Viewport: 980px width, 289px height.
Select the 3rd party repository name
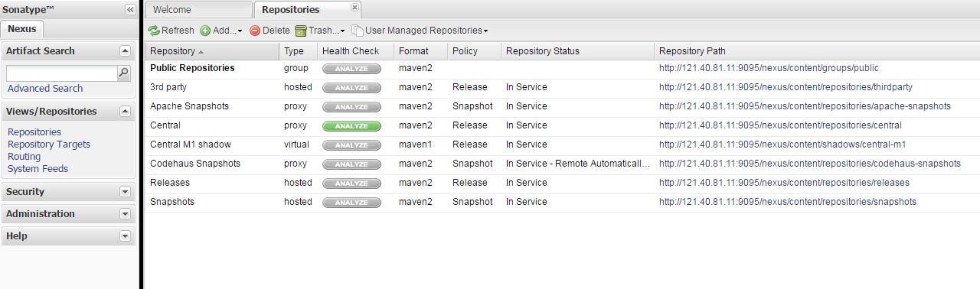click(168, 87)
